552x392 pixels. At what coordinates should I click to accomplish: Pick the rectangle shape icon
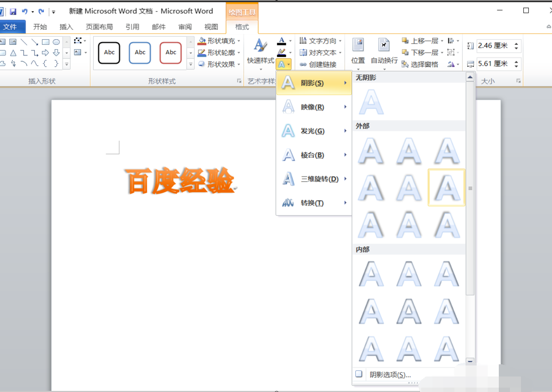pyautogui.click(x=45, y=42)
